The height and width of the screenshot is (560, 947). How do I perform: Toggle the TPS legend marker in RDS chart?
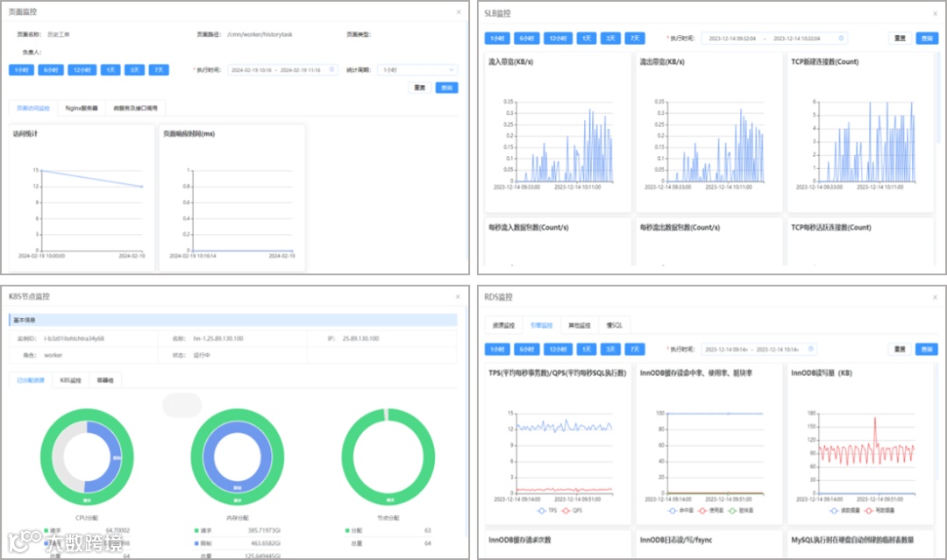pyautogui.click(x=541, y=511)
